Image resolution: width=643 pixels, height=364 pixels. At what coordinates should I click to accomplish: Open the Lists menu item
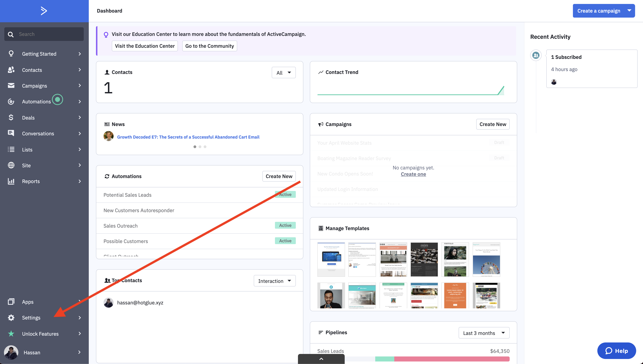coord(44,150)
